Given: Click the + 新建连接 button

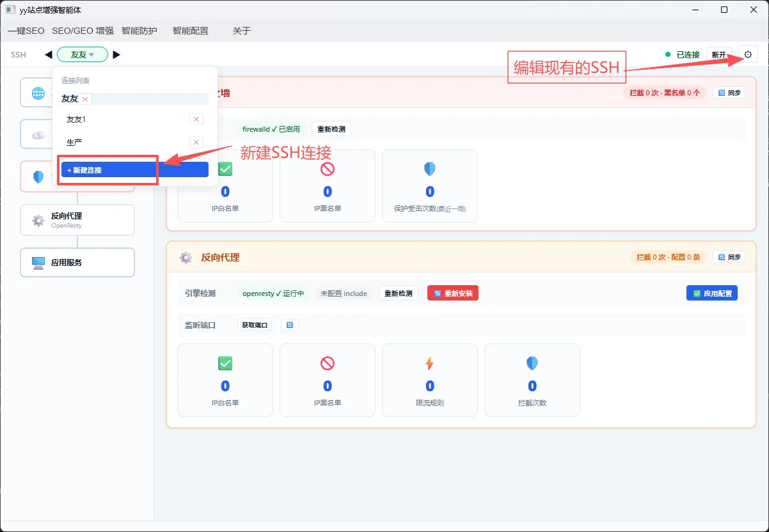Looking at the screenshot, I should [x=135, y=169].
